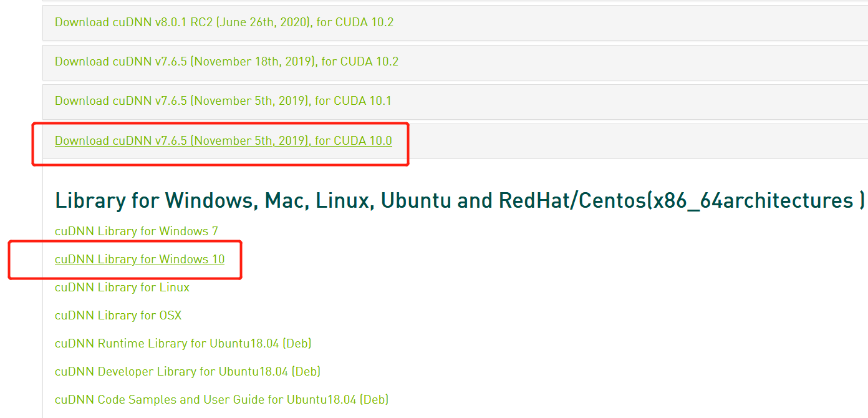868x418 pixels.
Task: Click cuDNN v7.6.5 for CUDA 10.0 link
Action: [x=223, y=141]
